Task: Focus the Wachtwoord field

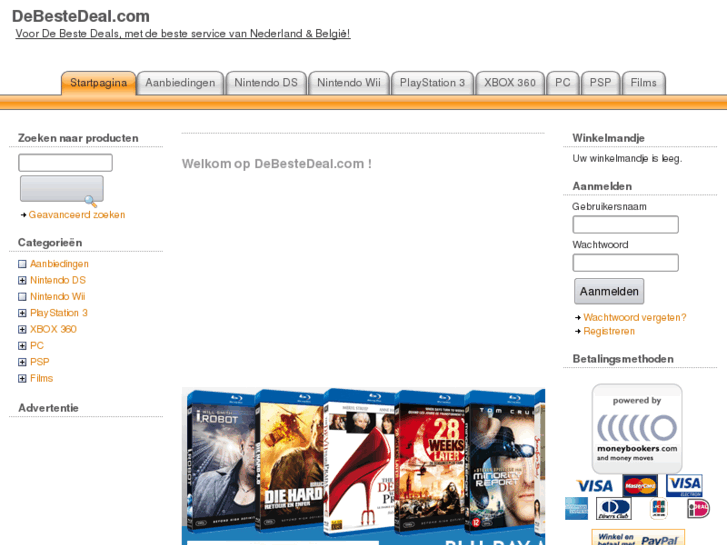Action: pyautogui.click(x=625, y=263)
